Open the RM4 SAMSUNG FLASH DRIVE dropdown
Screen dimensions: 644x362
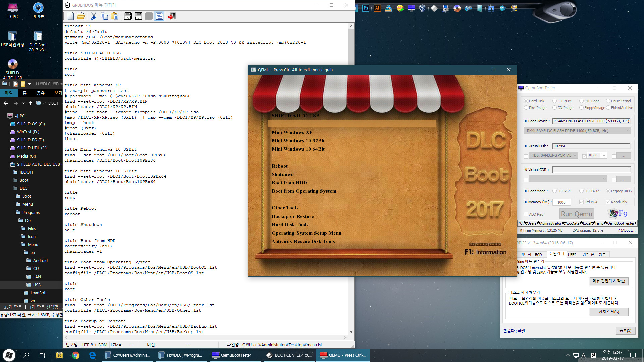tap(577, 131)
